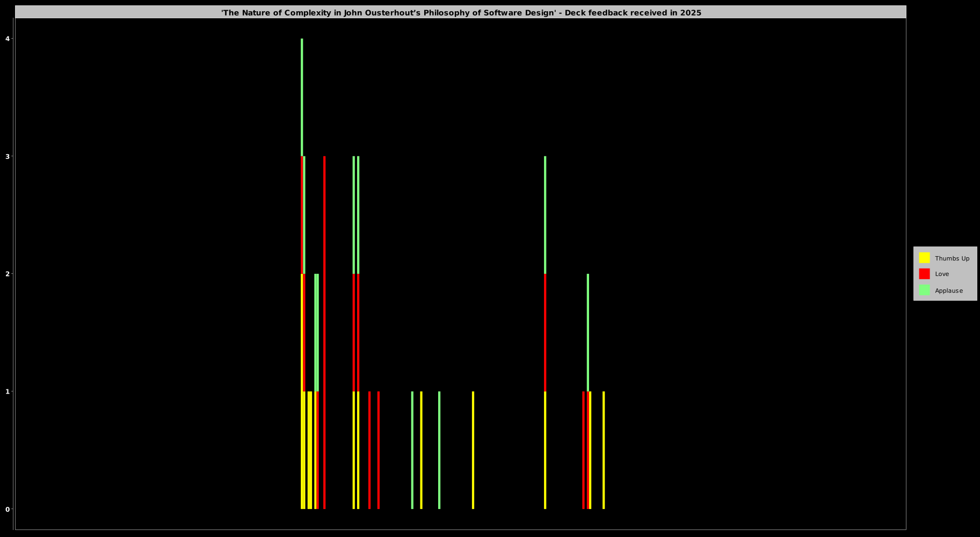Select the 'Applause' legend label
The width and height of the screenshot is (980, 537).
coord(949,291)
